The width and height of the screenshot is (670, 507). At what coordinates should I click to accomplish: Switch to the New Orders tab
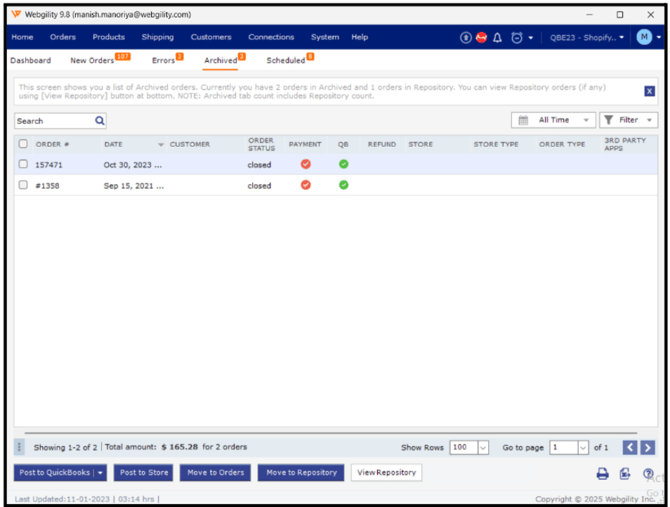click(x=92, y=61)
